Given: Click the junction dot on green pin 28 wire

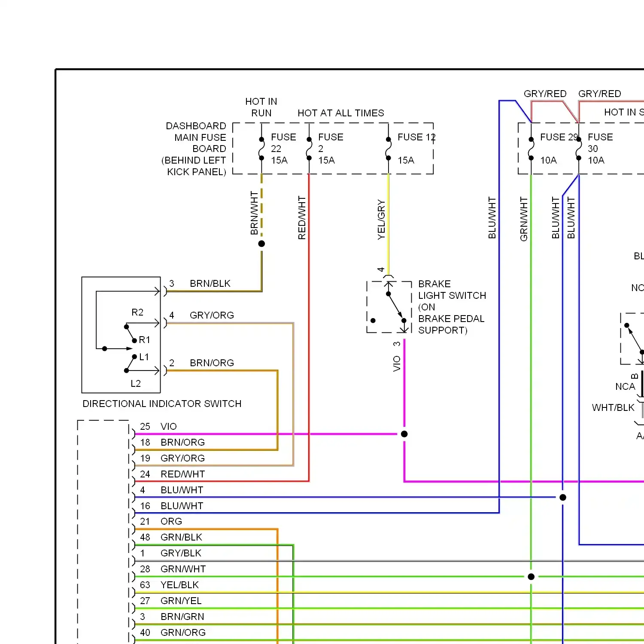Looking at the screenshot, I should 531,577.
